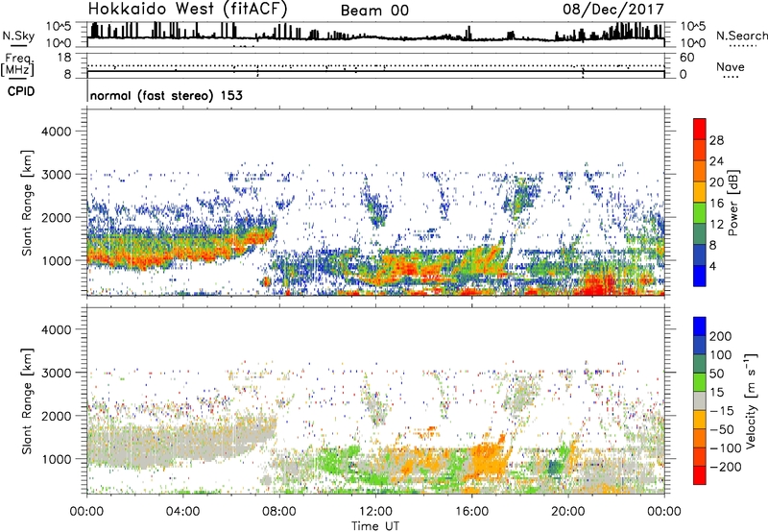Click the 'Hokkaido West (fitACF)' title
Viewport: 768px width, 532px height.
(x=187, y=10)
